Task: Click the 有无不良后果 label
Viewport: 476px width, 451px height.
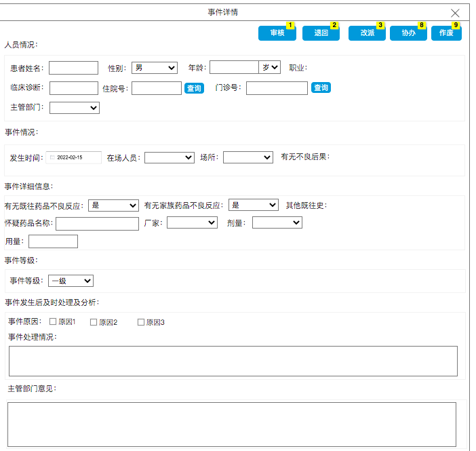Action: [x=305, y=157]
